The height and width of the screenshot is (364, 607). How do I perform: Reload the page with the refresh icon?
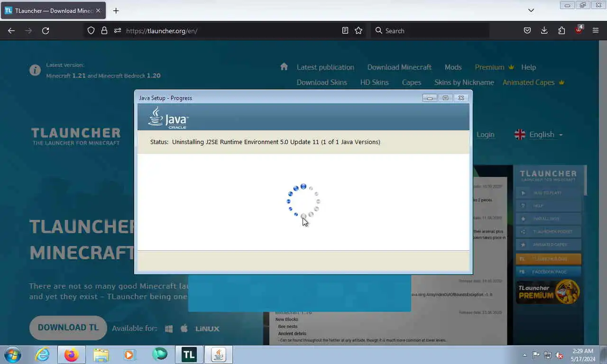(x=46, y=30)
